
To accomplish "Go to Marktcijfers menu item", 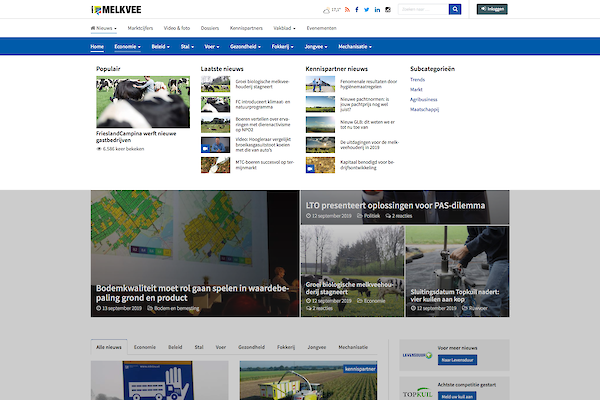I will (x=141, y=28).
